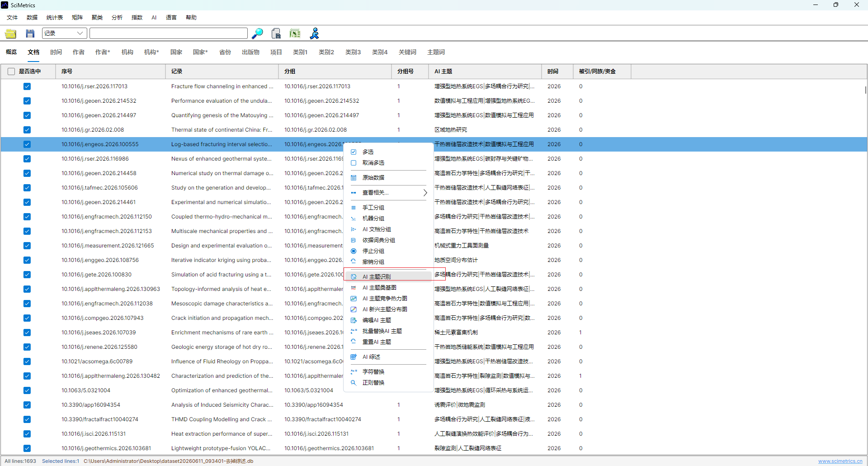
Task: Uncheck the highlighted row 10.1016/j.engeos.2026.100555 checkbox
Action: [27, 144]
